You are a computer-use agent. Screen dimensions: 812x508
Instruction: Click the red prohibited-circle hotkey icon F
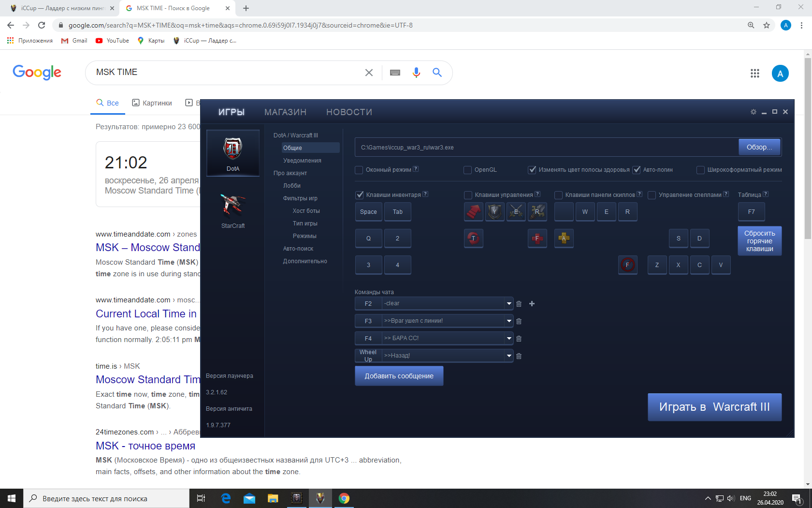[628, 265]
